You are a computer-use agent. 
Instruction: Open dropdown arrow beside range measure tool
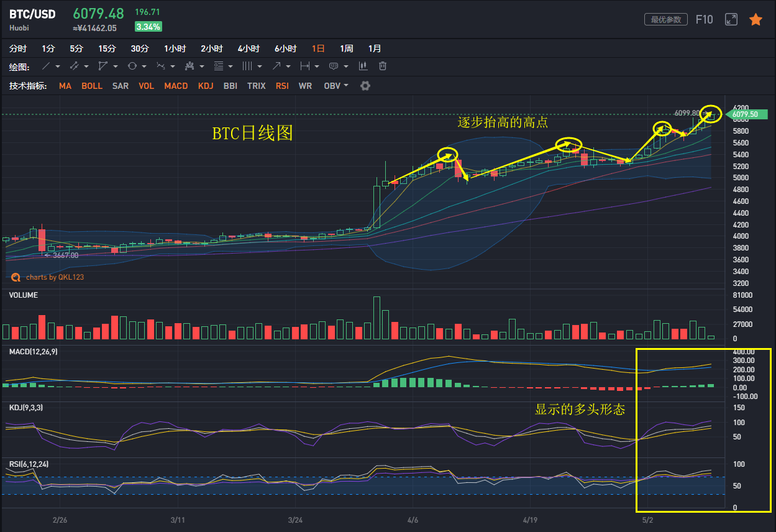317,66
